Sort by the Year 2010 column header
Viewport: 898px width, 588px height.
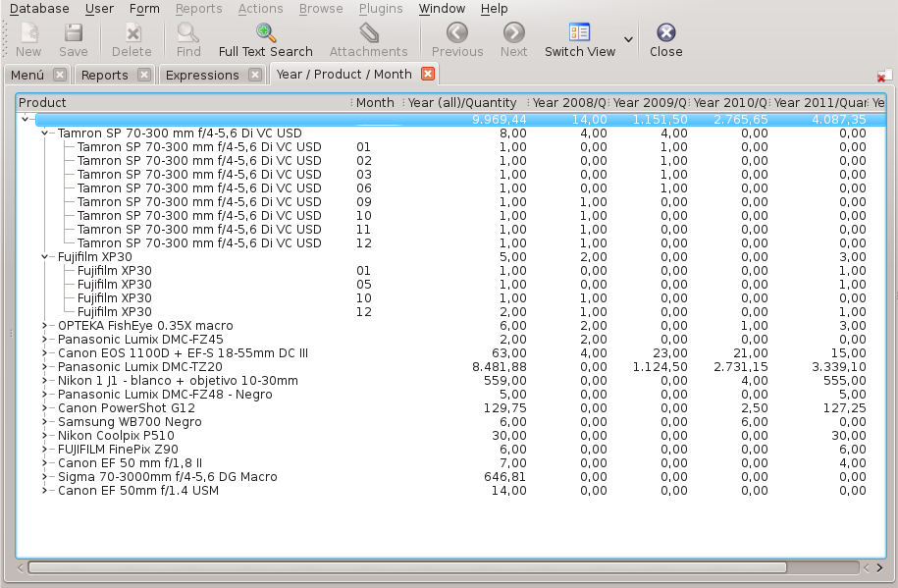pos(729,103)
